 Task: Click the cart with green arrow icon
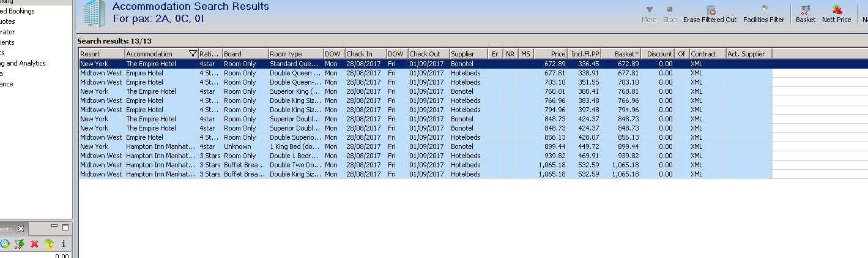(x=20, y=243)
